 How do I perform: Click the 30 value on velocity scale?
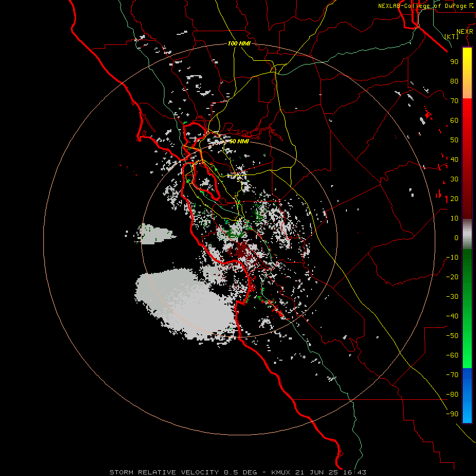pos(454,179)
